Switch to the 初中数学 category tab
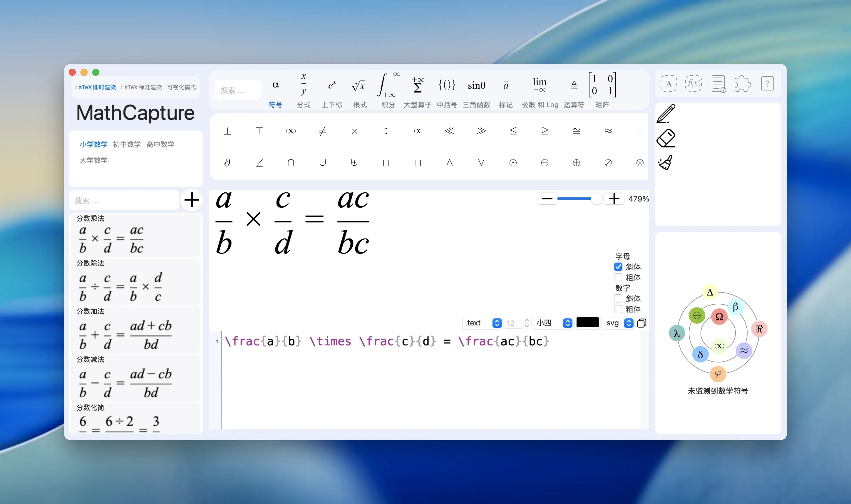This screenshot has height=504, width=851. pyautogui.click(x=127, y=144)
